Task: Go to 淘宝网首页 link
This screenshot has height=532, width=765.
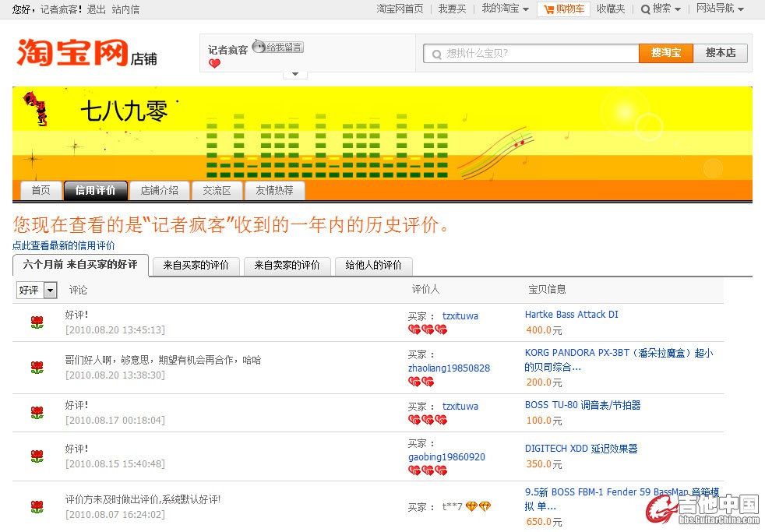Action: coord(400,9)
